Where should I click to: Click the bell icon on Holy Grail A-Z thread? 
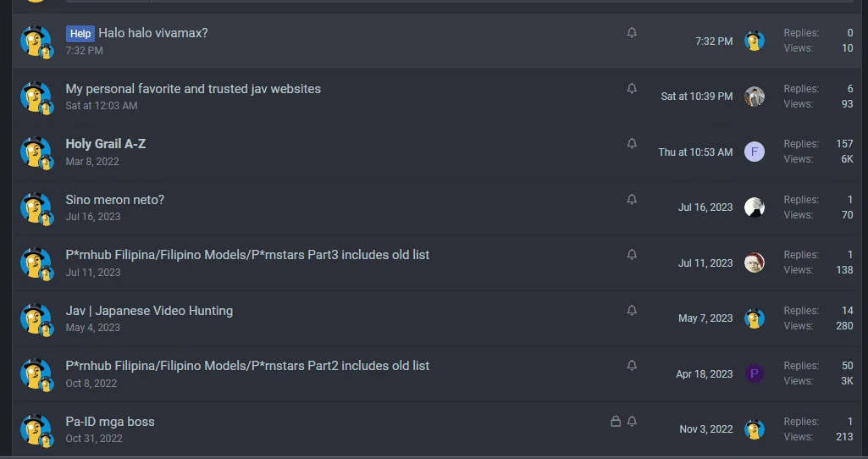point(632,143)
